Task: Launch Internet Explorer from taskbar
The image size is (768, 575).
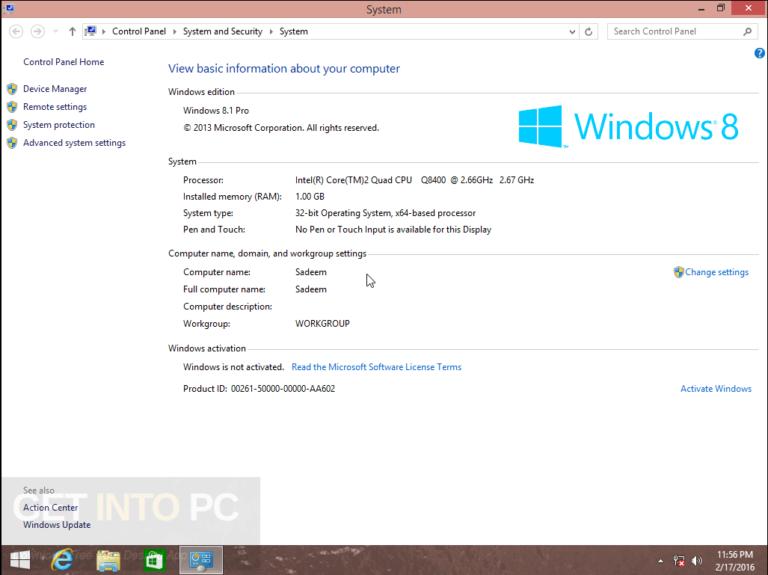Action: tap(62, 560)
